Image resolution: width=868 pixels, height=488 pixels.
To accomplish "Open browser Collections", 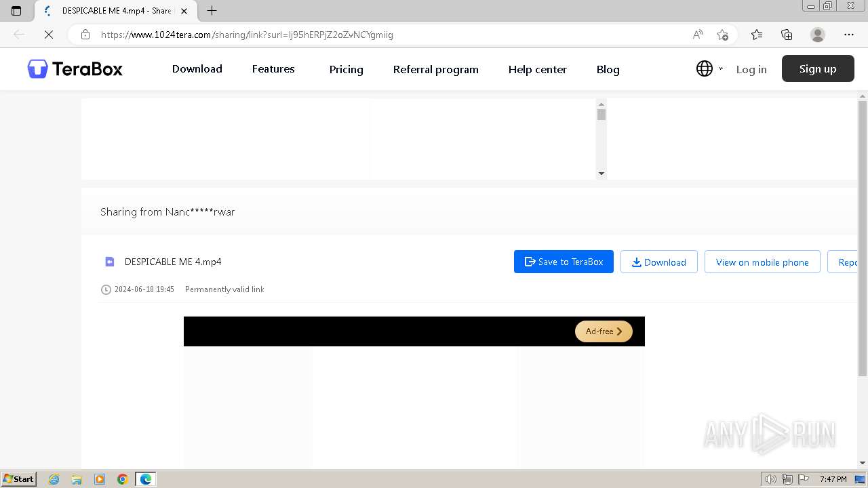I will coord(787,35).
